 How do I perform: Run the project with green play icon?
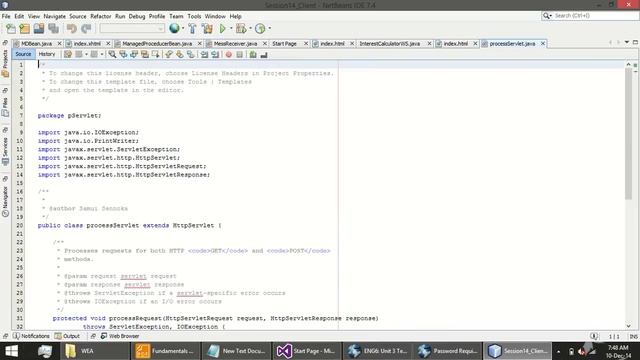(222, 29)
